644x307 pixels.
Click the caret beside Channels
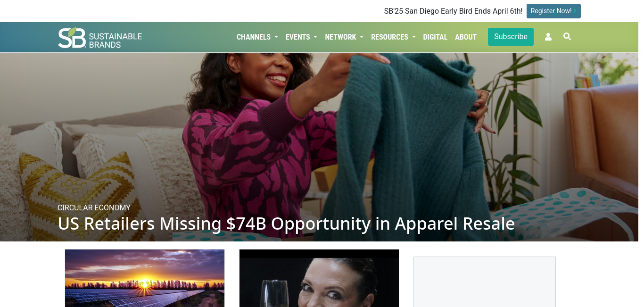click(x=276, y=37)
